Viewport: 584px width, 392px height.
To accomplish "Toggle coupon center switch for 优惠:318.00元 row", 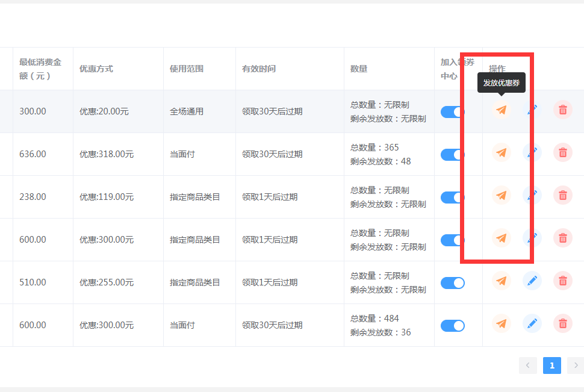I will [453, 155].
